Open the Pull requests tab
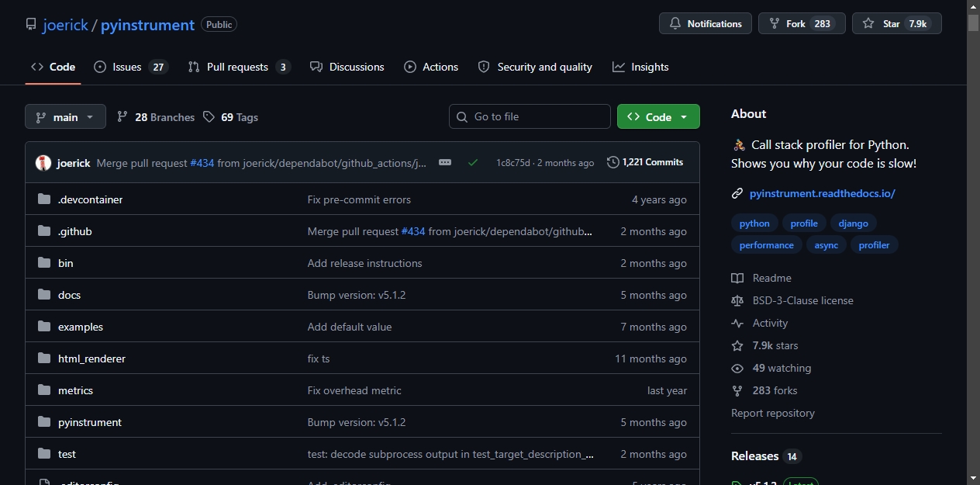Viewport: 980px width, 485px height. pos(240,67)
